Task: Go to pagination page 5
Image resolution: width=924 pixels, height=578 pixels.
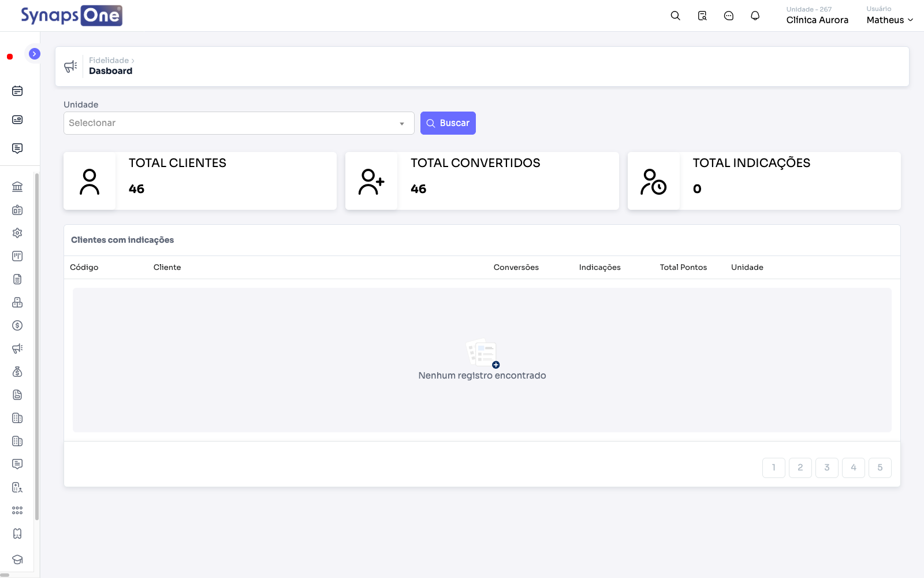Action: click(x=880, y=468)
